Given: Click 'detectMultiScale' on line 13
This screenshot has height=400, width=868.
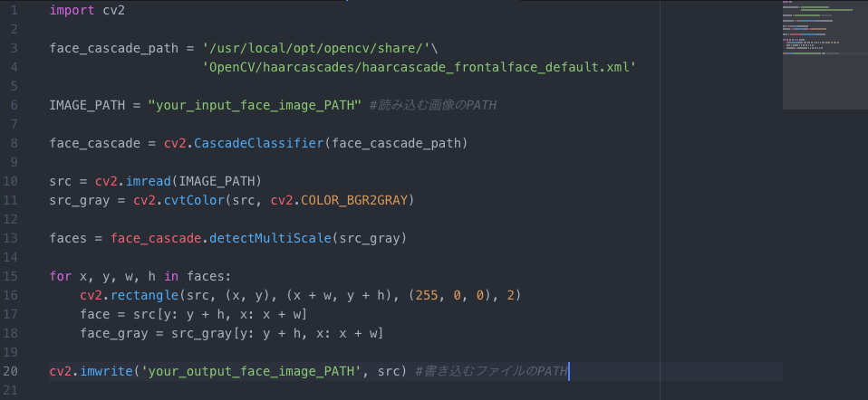Looking at the screenshot, I should pos(270,238).
